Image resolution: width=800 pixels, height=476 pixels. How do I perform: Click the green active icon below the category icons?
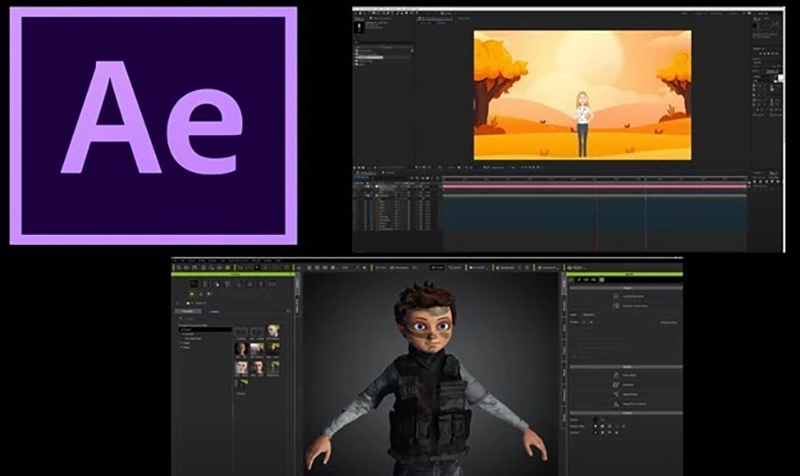(192, 294)
